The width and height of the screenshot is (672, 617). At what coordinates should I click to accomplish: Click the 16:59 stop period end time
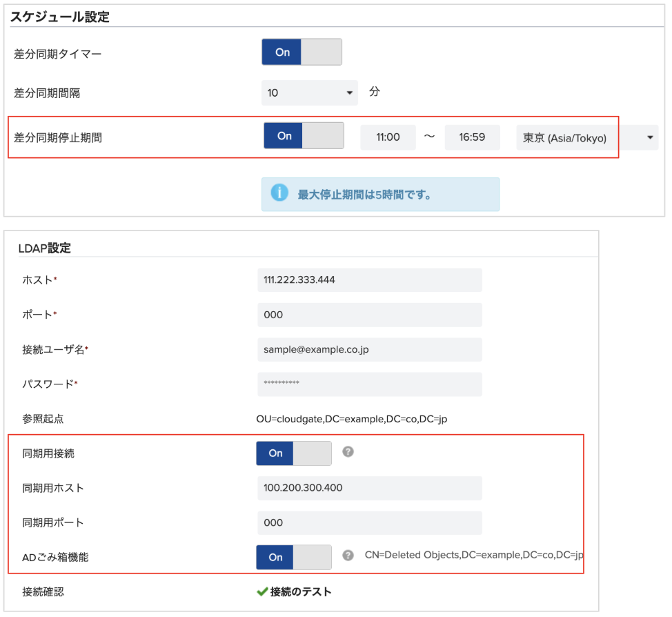473,137
